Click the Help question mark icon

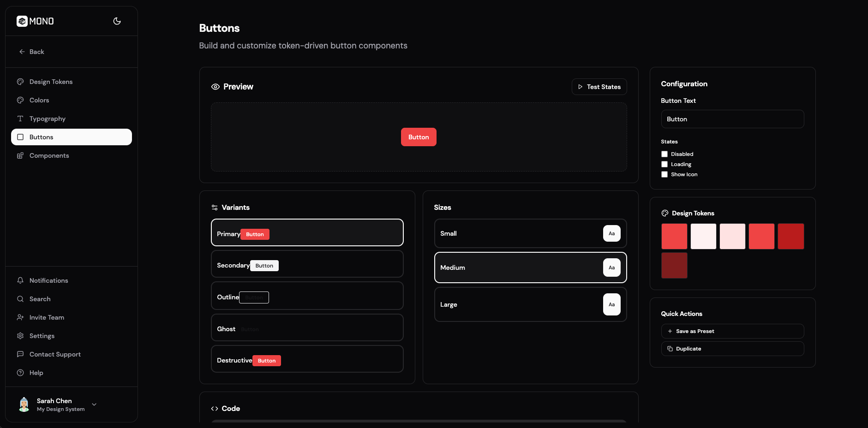click(20, 373)
